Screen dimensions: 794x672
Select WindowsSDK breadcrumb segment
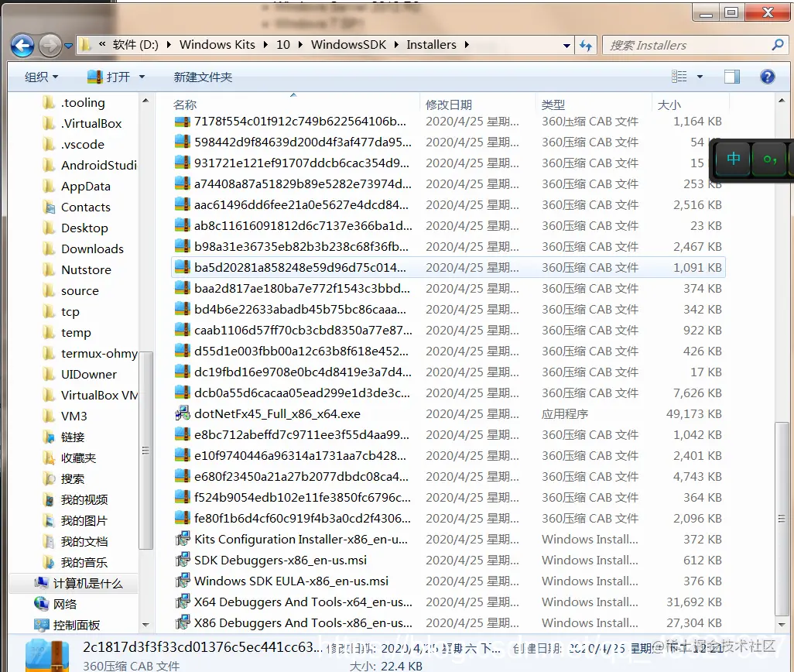click(348, 45)
